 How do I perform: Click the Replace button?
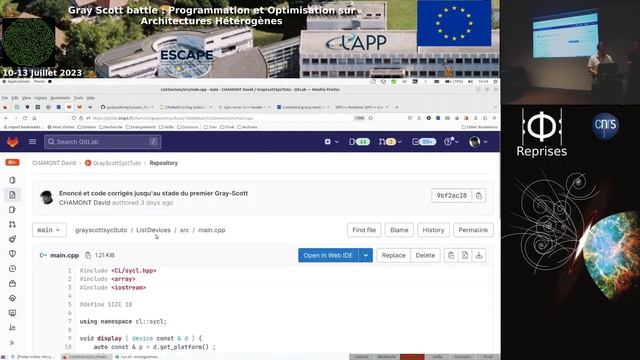(x=393, y=255)
